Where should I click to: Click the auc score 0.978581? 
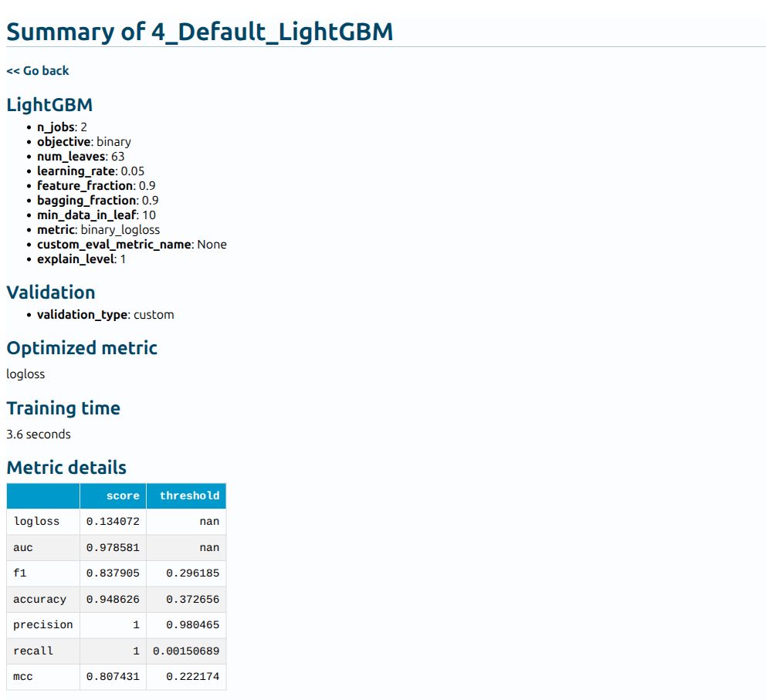tap(113, 547)
